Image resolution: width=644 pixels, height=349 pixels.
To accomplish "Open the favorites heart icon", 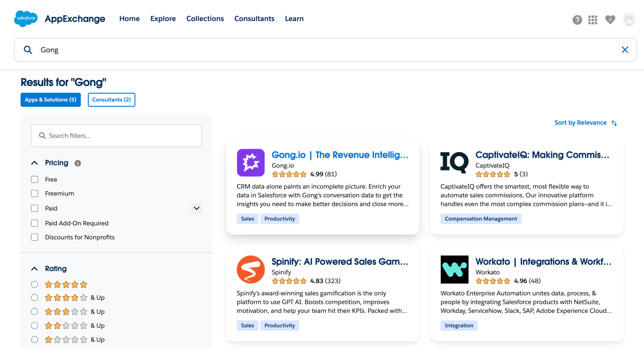I will pyautogui.click(x=610, y=20).
